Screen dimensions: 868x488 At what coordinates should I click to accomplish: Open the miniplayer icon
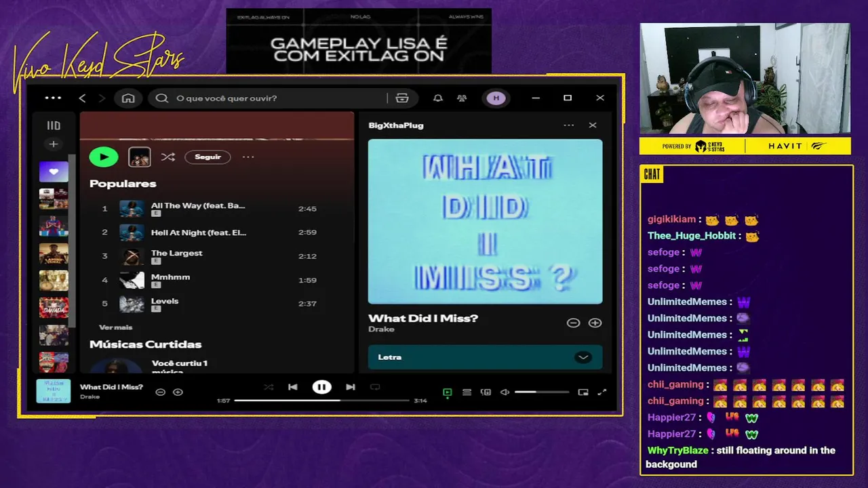pyautogui.click(x=583, y=392)
